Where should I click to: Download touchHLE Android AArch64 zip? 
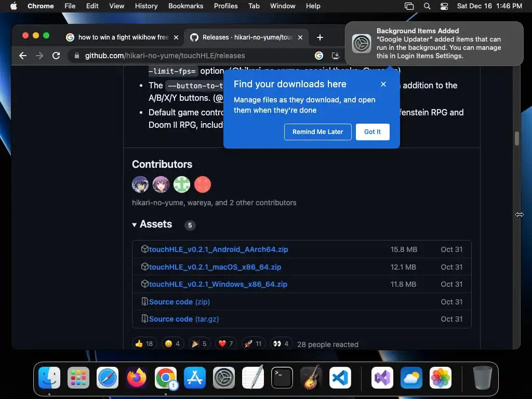(219, 249)
